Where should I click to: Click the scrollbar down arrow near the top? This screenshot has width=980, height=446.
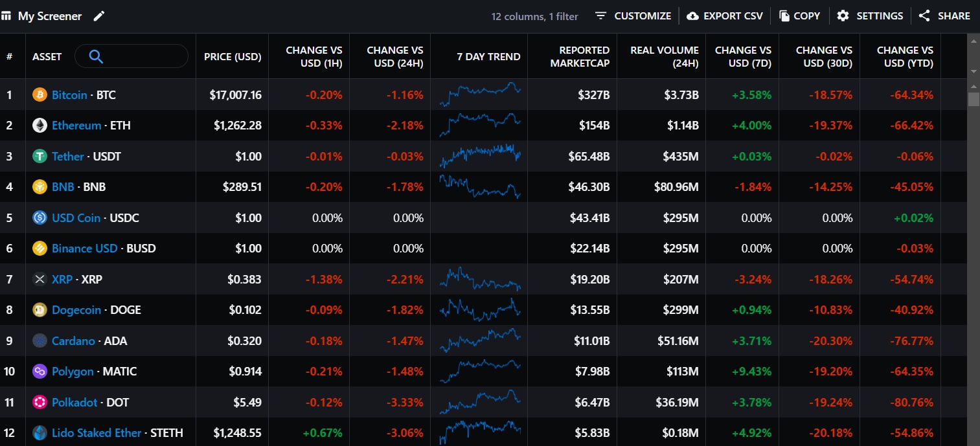point(974,71)
